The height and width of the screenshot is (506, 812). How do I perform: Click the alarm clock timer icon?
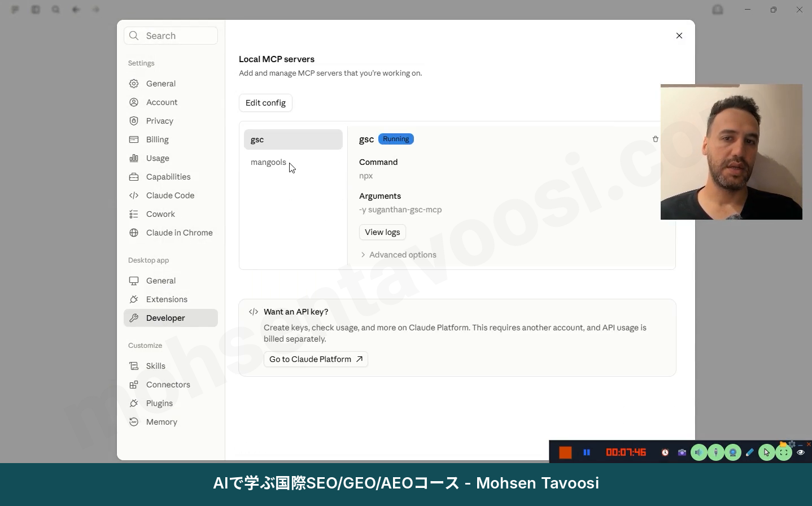[x=665, y=452]
